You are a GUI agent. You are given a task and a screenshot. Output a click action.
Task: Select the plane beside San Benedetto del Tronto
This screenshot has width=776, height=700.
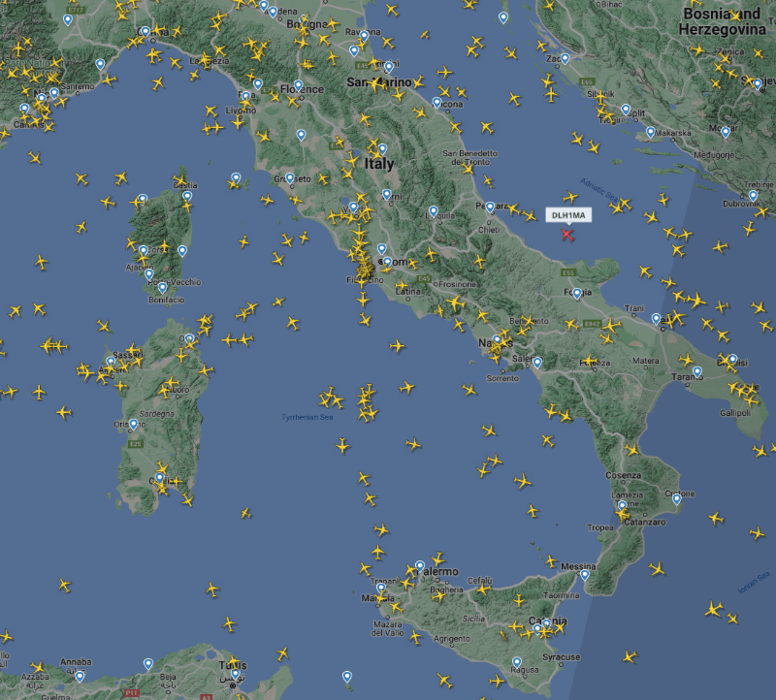pos(469,170)
